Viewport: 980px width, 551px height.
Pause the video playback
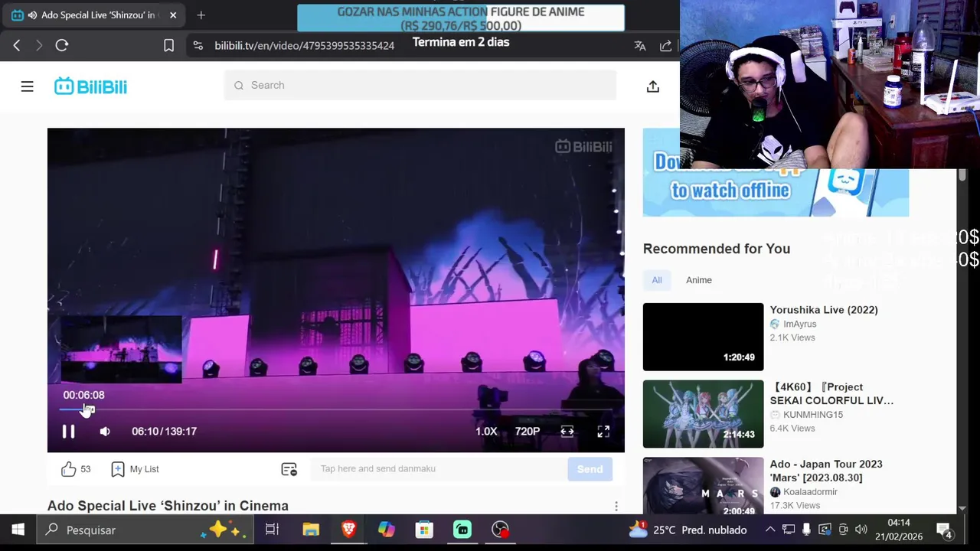pos(68,432)
